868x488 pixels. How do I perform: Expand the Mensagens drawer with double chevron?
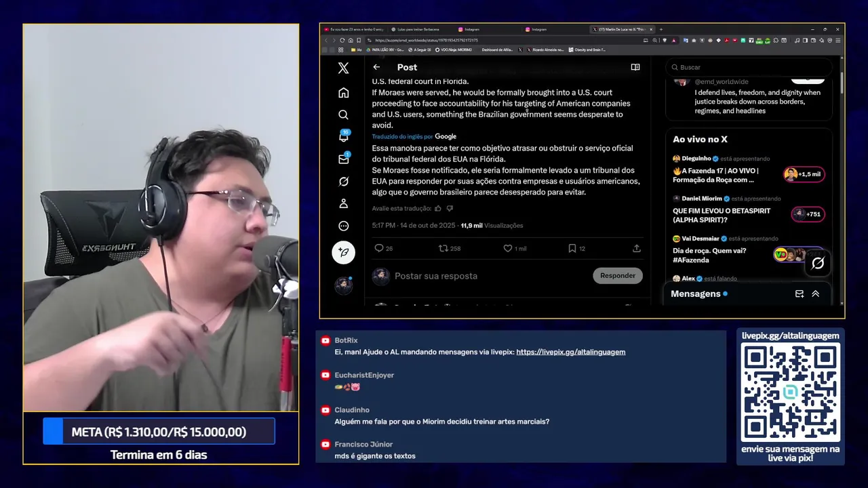pyautogui.click(x=815, y=293)
